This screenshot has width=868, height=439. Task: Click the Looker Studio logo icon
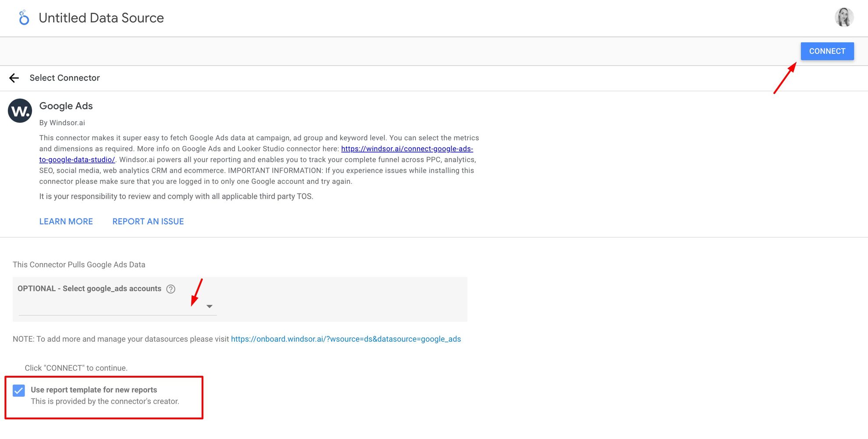(24, 18)
